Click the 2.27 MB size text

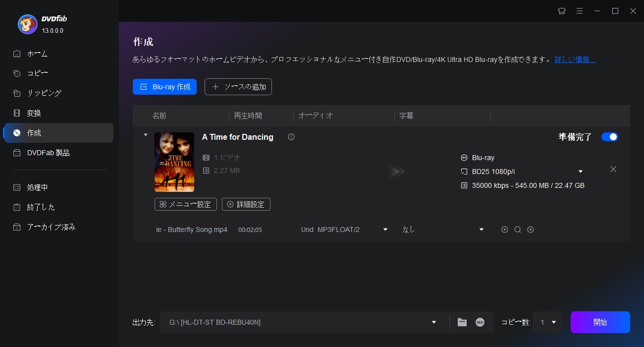[227, 171]
